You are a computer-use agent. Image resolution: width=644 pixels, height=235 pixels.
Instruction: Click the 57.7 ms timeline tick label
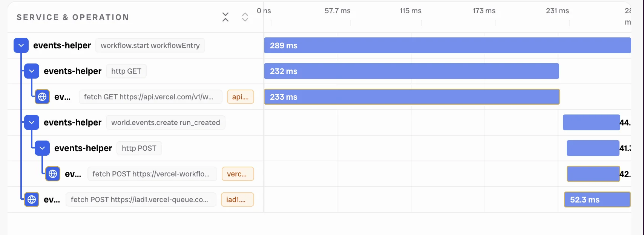tap(337, 11)
